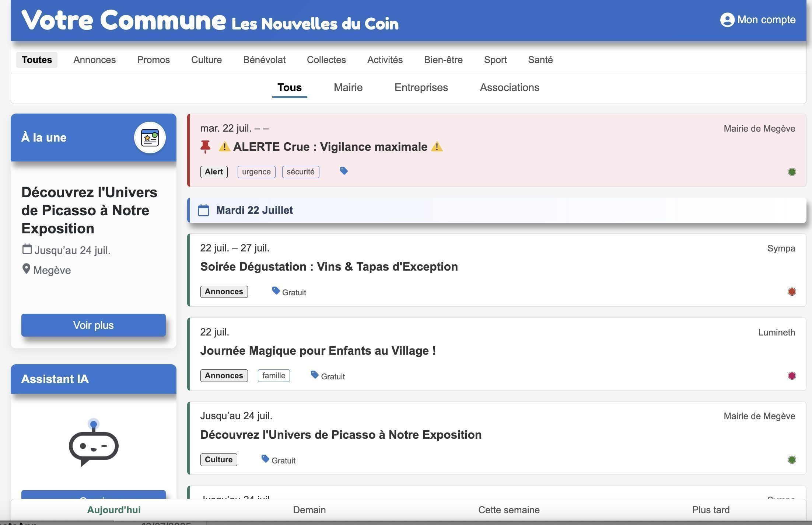Click the location pin icon beside Megève
The width and height of the screenshot is (812, 525).
pos(26,269)
